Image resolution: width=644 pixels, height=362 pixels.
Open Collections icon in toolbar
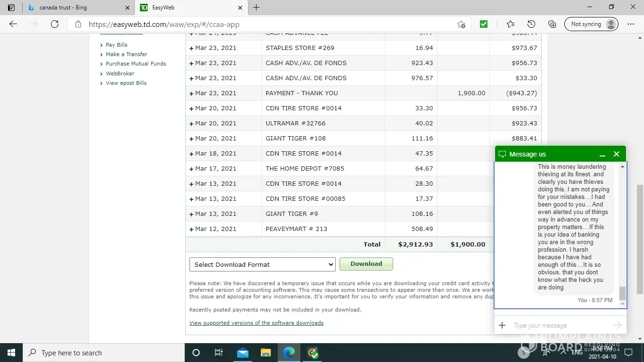552,24
